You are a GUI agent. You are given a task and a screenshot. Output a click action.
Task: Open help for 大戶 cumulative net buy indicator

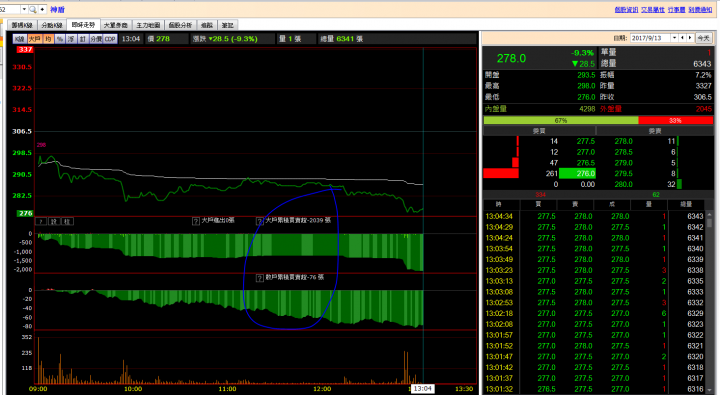pyautogui.click(x=259, y=221)
